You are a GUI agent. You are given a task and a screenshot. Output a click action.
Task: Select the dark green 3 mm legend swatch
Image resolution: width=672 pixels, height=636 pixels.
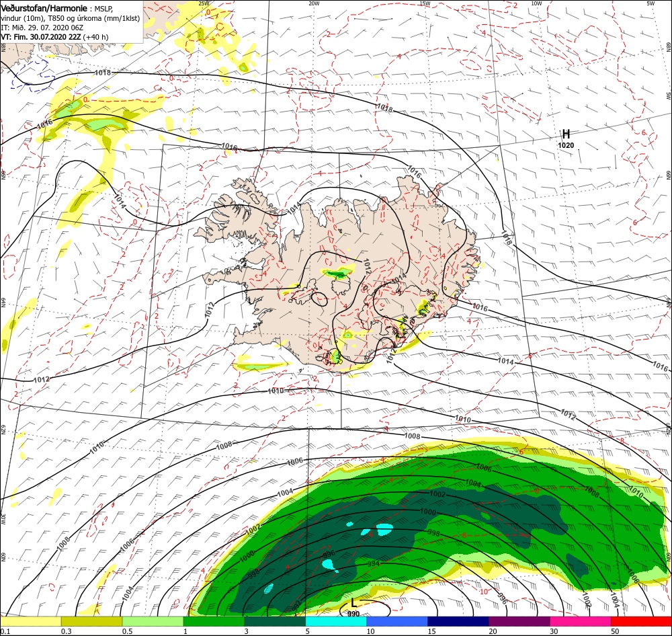click(275, 621)
